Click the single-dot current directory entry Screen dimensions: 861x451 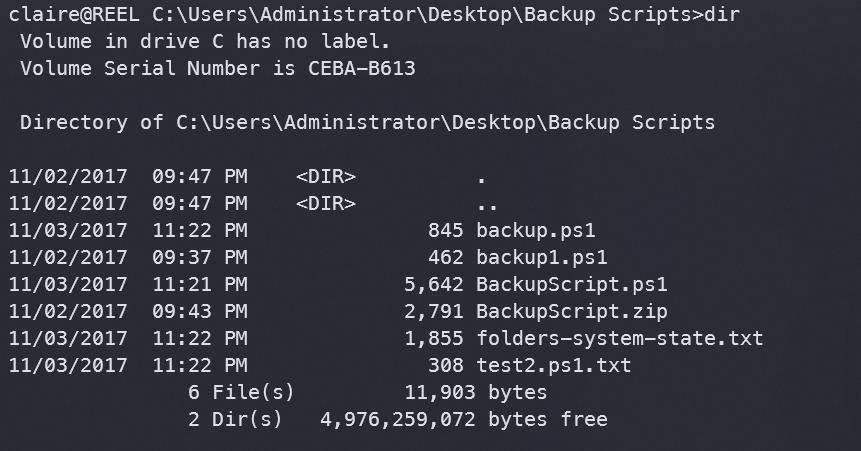tap(482, 177)
